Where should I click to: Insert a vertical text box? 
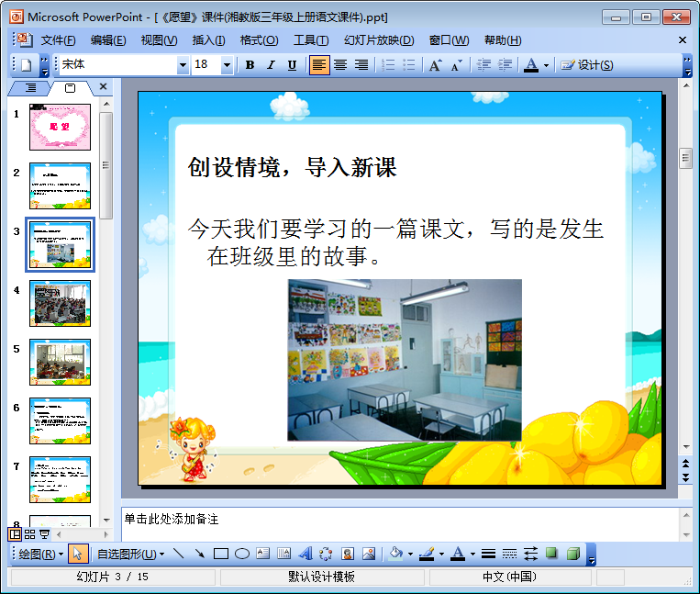click(x=283, y=555)
